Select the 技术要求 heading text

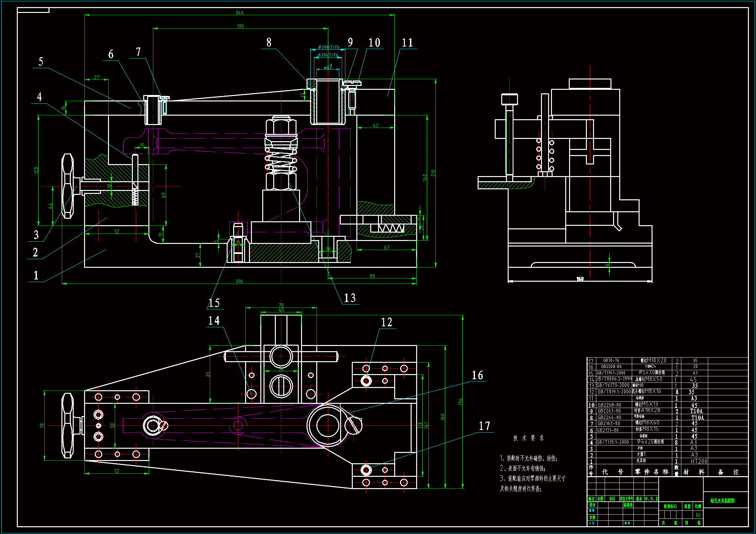[528, 438]
